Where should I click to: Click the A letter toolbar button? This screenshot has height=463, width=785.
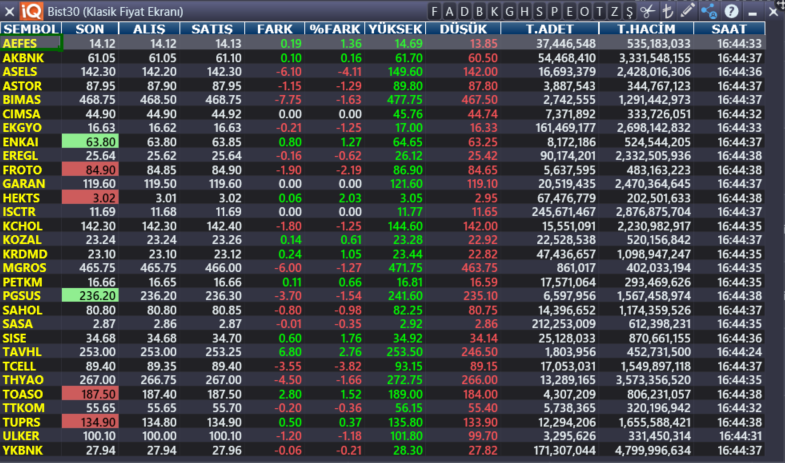449,11
